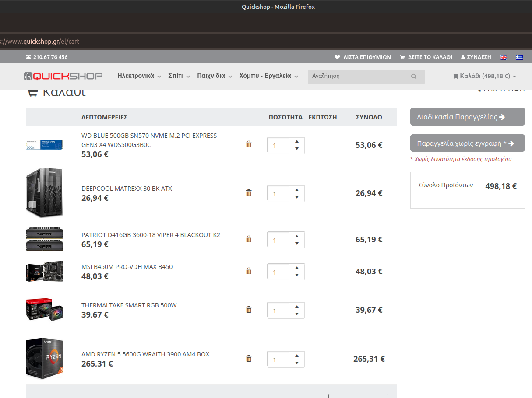Screen dimensions: 532x398
Task: Open MSI B450M PRO-VDH MAX B450 link
Action: (x=127, y=267)
